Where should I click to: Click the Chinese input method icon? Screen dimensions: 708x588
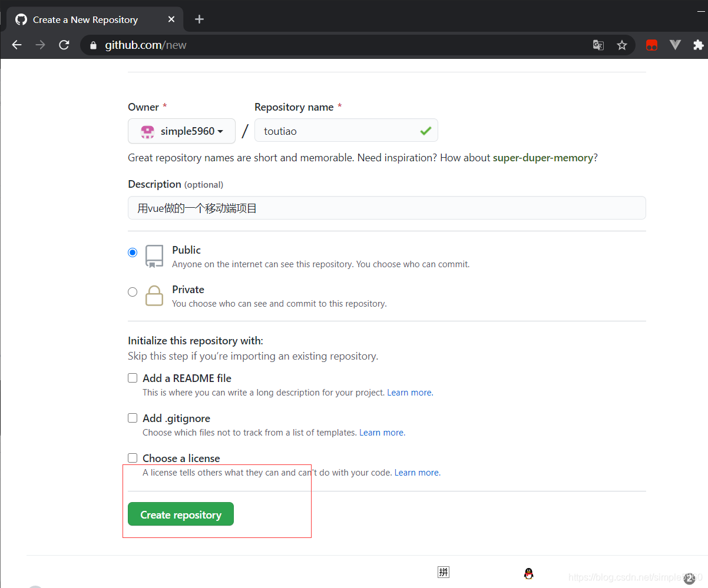(x=444, y=572)
